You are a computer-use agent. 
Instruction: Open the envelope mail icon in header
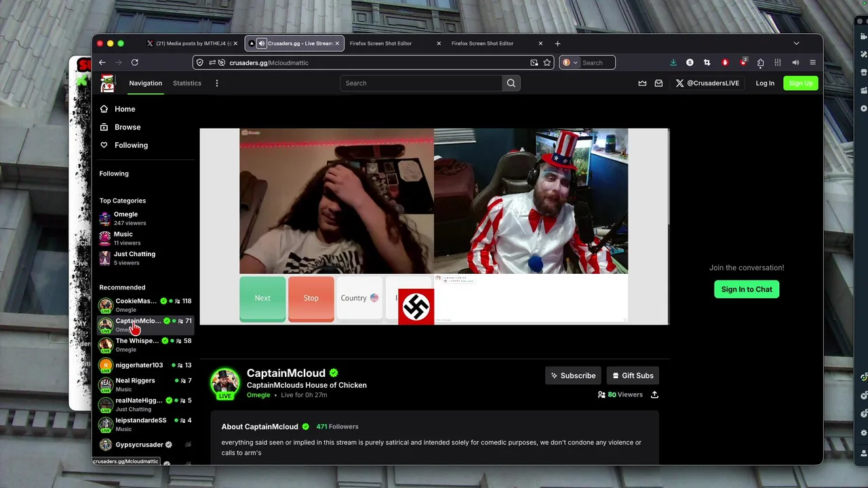click(658, 83)
